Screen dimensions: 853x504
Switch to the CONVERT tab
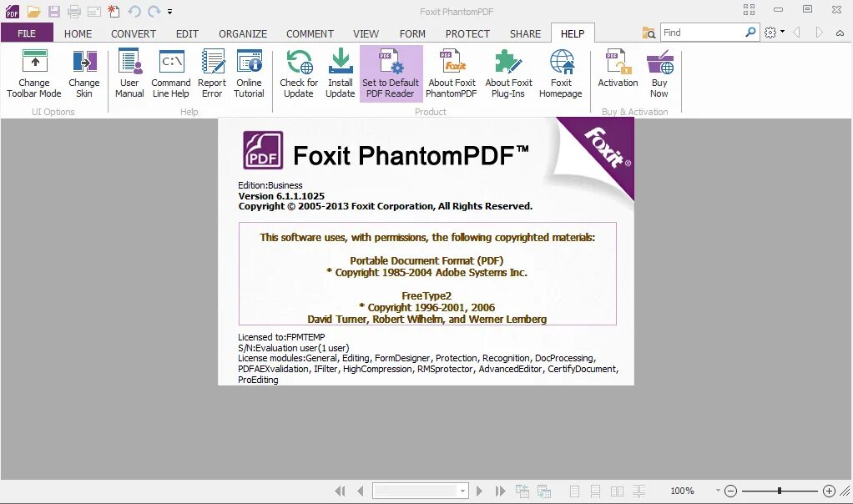tap(134, 33)
